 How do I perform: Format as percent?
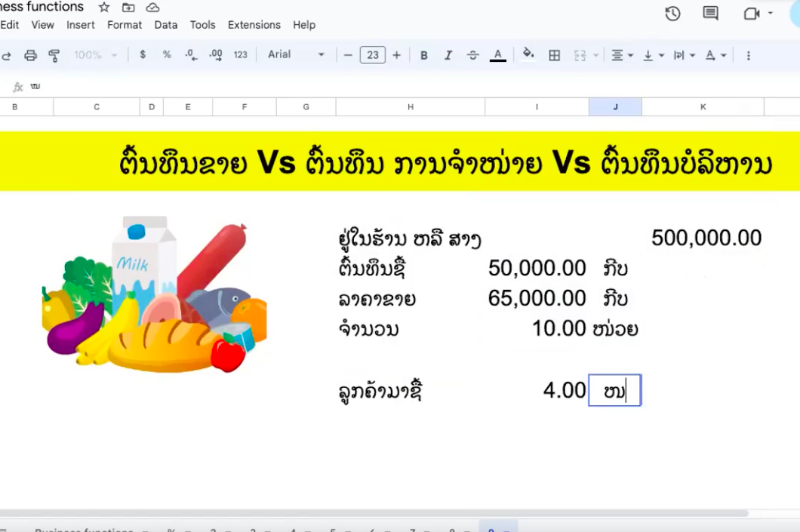(167, 54)
